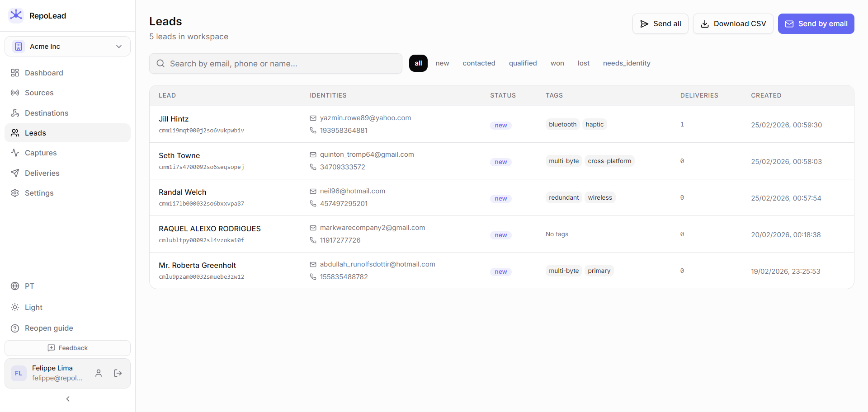Open Settings via the gear icon

[x=14, y=193]
